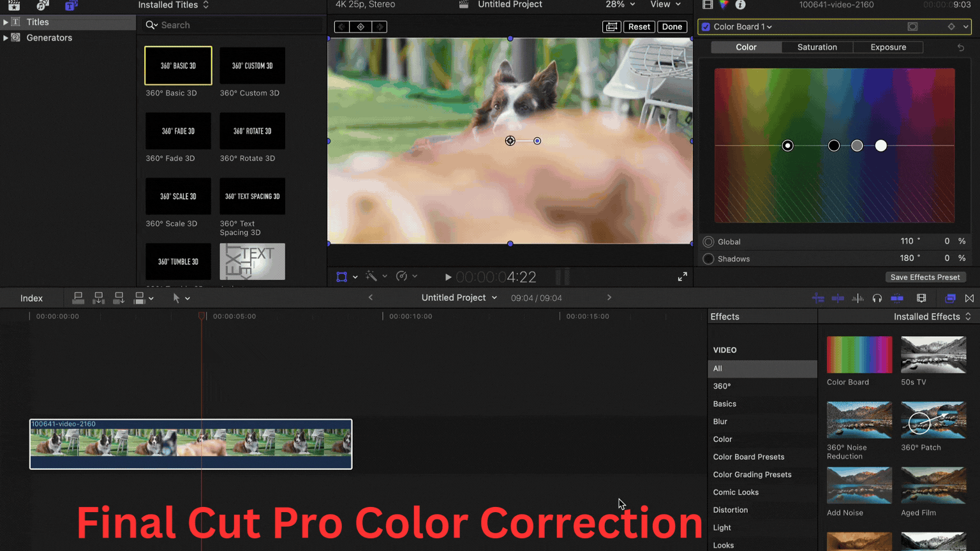Toggle skimming in timeline toolbar

coord(838,298)
